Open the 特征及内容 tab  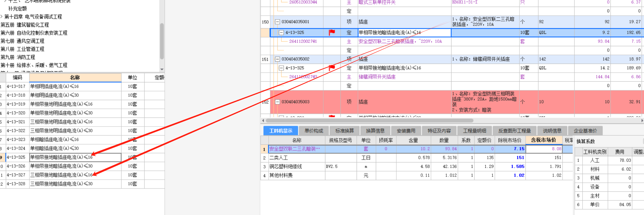pyautogui.click(x=439, y=131)
